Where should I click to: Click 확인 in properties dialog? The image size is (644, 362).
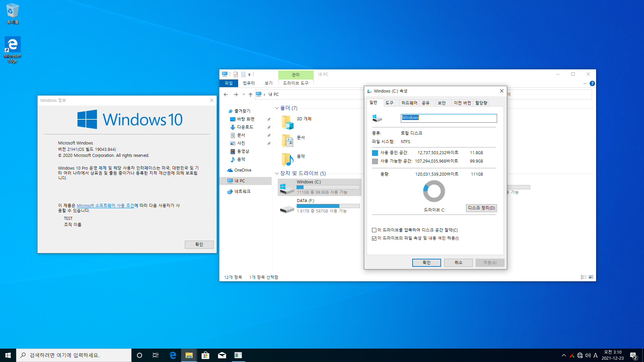[x=426, y=263]
